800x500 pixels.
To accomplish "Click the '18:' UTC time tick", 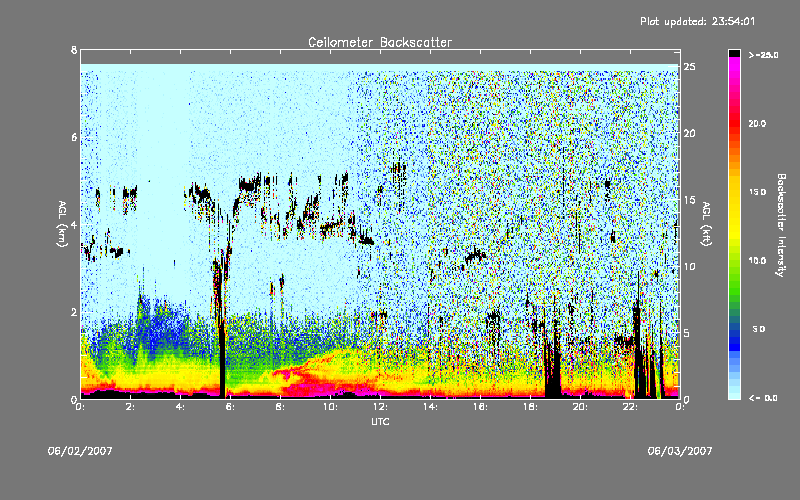I will pyautogui.click(x=530, y=407).
